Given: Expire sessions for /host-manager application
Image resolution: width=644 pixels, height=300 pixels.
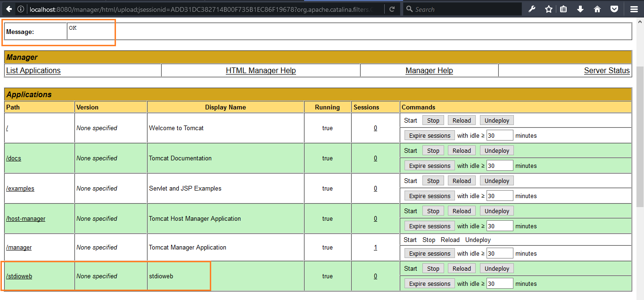Looking at the screenshot, I should pos(430,226).
